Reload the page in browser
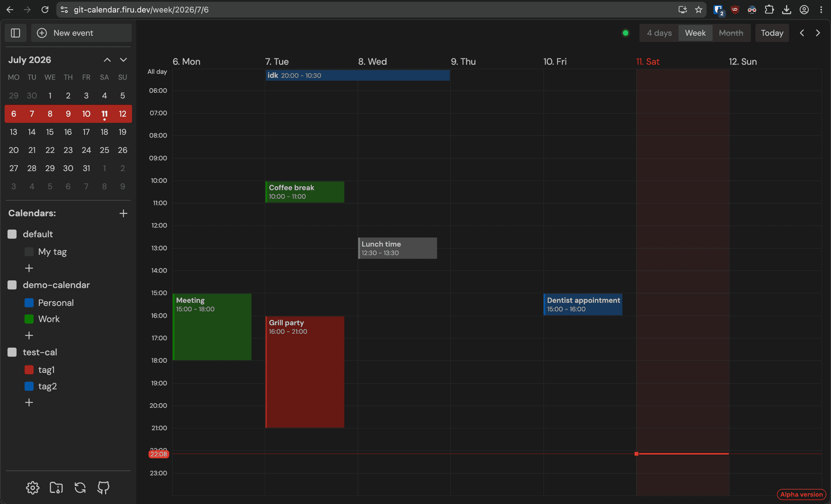The width and height of the screenshot is (831, 504). point(45,9)
